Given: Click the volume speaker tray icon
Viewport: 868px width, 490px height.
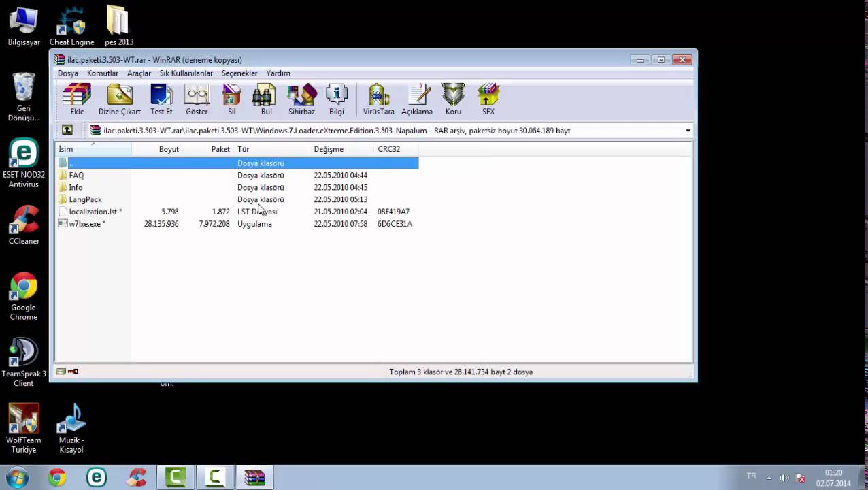Looking at the screenshot, I should click(784, 478).
